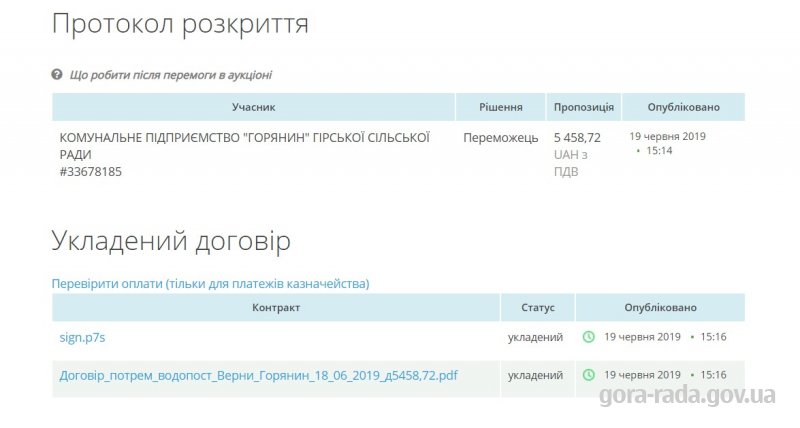Select participant name КОМУНАЛЬНЕ ПІДПРИЄМСТВО "ГОРЯНИН"
Image resolution: width=800 pixels, height=428 pixels.
coord(244,146)
